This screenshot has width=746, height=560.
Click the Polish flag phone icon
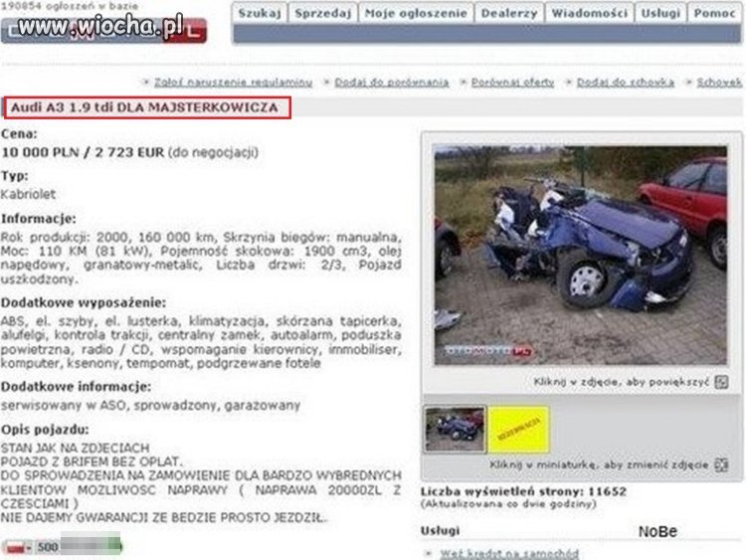(x=15, y=547)
